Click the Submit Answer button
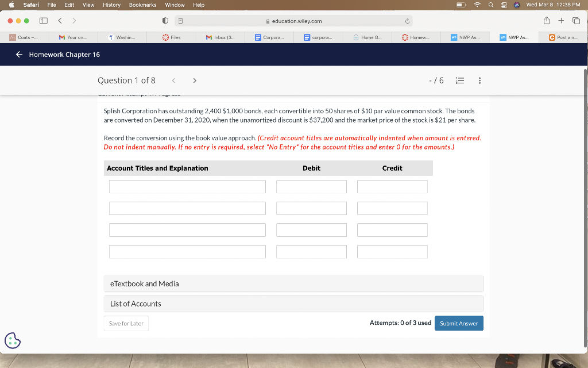Viewport: 588px width, 368px height. tap(459, 323)
